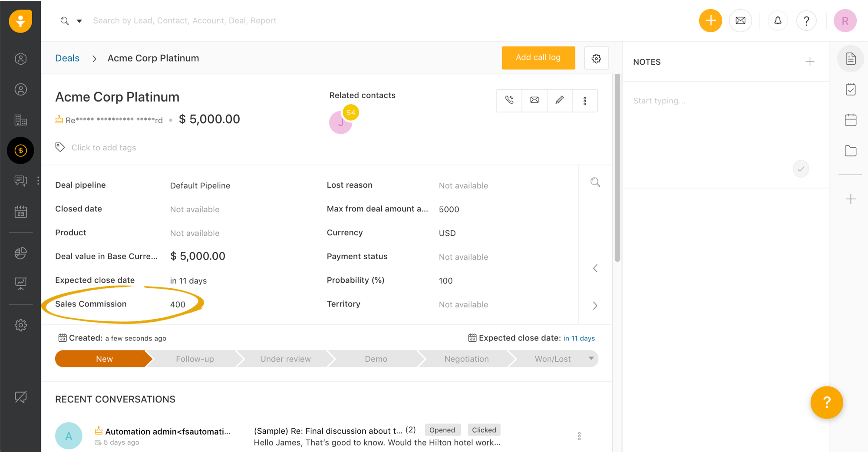Viewport: 868px width, 452px height.
Task: Click the chat-off icon at sidebar bottom
Action: 20,397
